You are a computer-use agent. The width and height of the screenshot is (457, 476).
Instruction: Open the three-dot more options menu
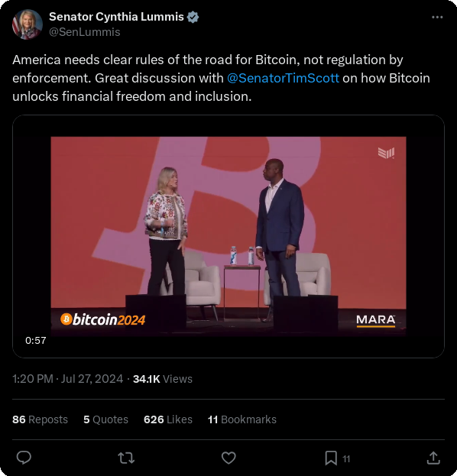pyautogui.click(x=437, y=18)
